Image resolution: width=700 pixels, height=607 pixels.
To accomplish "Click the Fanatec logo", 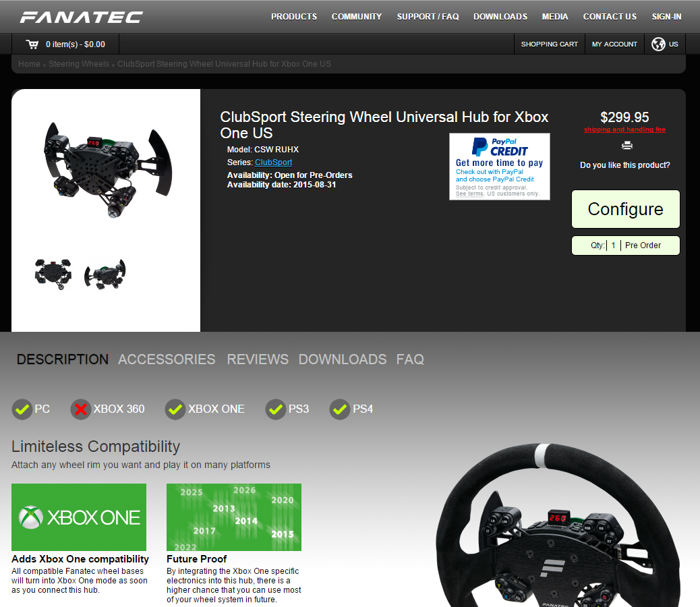I will [x=81, y=17].
